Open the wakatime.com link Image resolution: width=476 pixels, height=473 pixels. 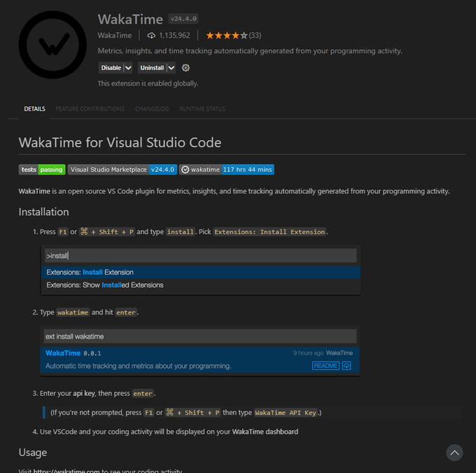(66, 471)
